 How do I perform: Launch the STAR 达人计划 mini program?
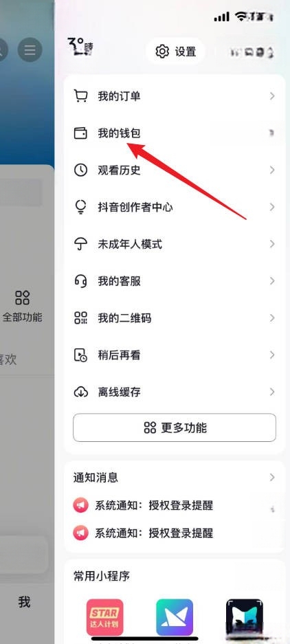coord(104,617)
